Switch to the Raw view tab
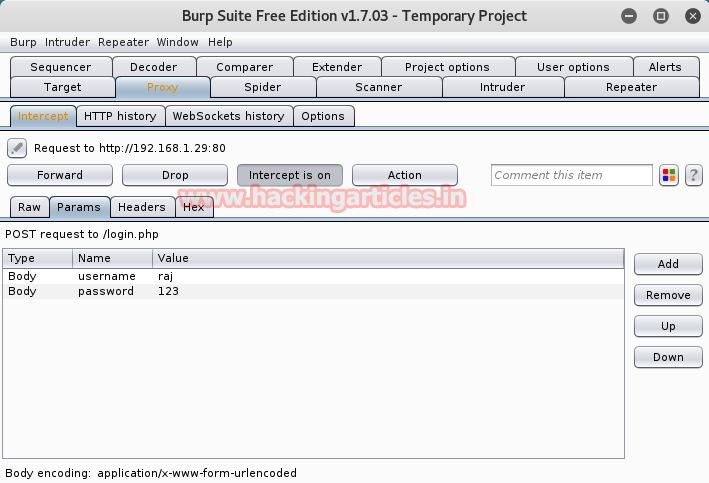The width and height of the screenshot is (709, 483). tap(29, 207)
